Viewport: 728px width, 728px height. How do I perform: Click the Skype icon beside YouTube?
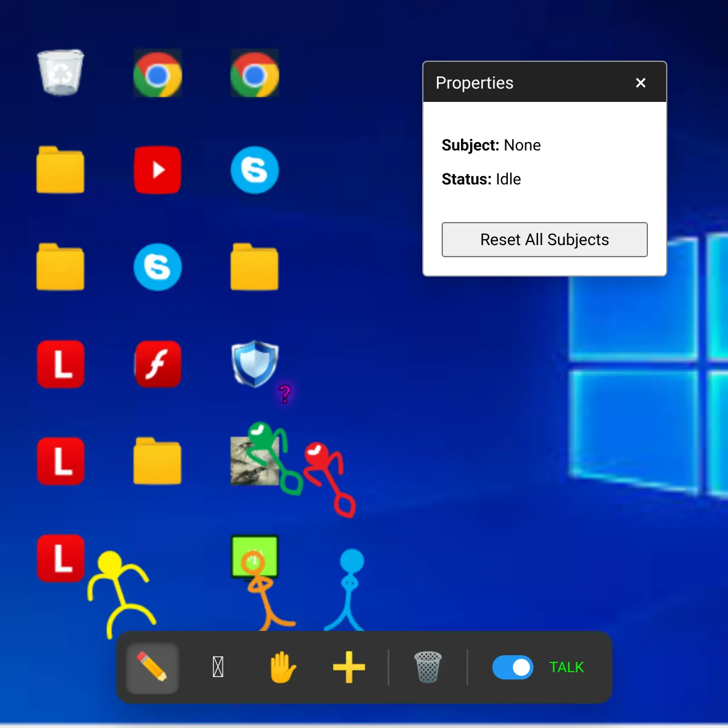[x=255, y=170]
